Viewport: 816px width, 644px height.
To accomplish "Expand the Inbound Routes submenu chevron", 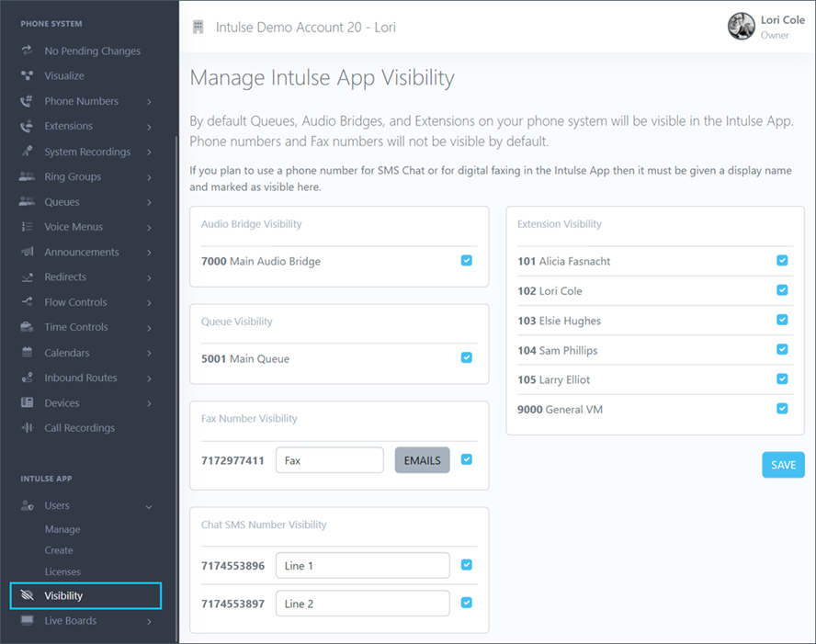I will [x=149, y=378].
